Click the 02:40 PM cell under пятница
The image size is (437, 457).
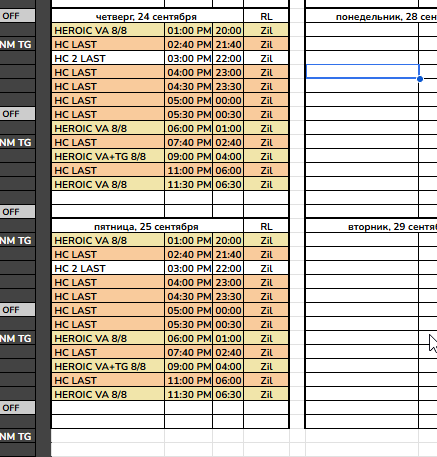click(189, 254)
